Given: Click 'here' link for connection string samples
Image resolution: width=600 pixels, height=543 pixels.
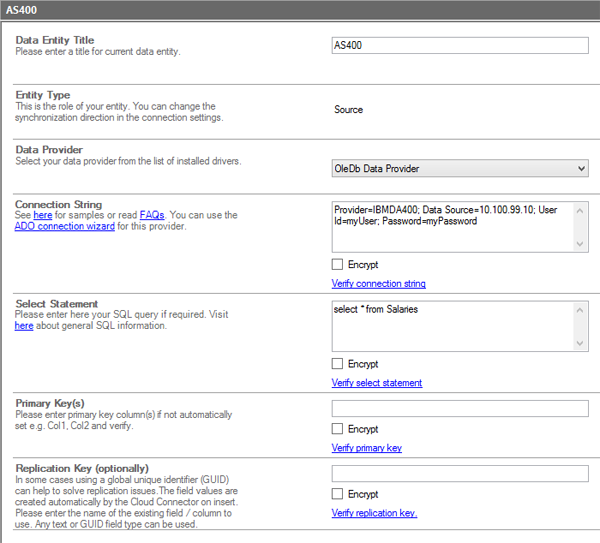Looking at the screenshot, I should [x=43, y=215].
